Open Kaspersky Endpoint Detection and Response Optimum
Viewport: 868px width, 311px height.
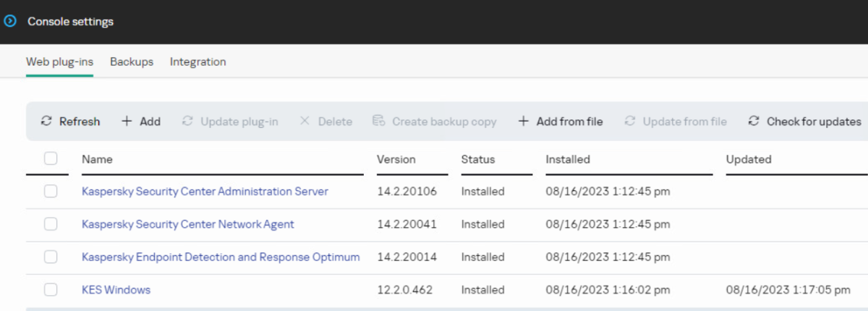221,257
